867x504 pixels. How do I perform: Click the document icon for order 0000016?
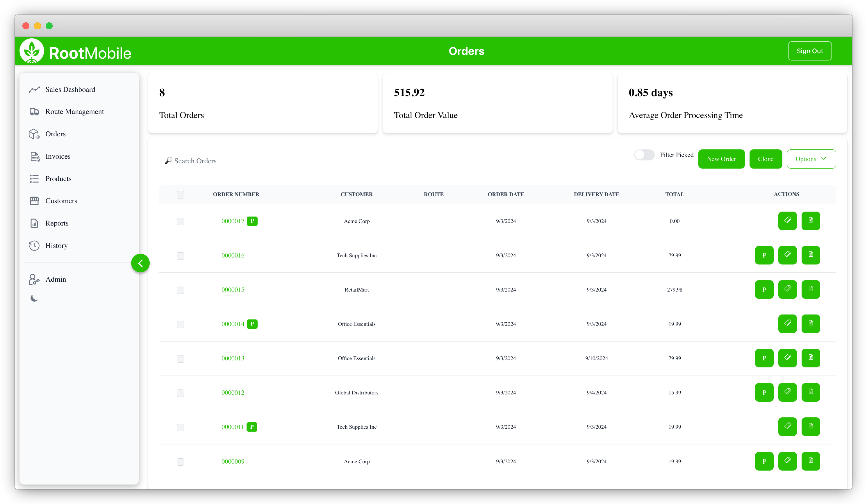click(811, 255)
